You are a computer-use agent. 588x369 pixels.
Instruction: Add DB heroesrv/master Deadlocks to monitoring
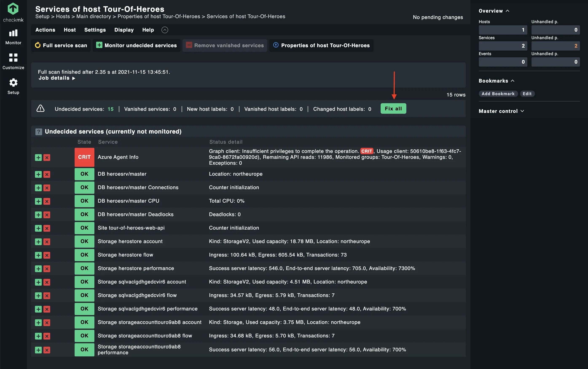[x=38, y=215]
